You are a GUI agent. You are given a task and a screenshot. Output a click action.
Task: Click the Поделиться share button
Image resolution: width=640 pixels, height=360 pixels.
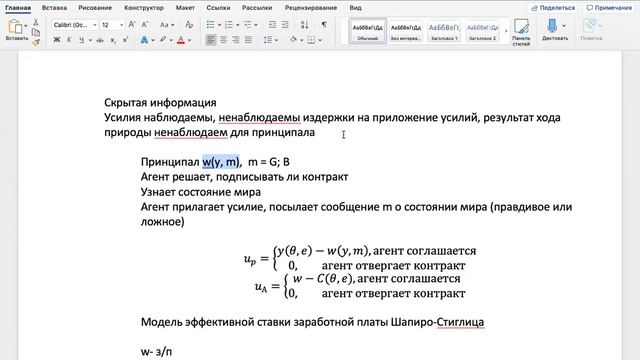coord(553,8)
